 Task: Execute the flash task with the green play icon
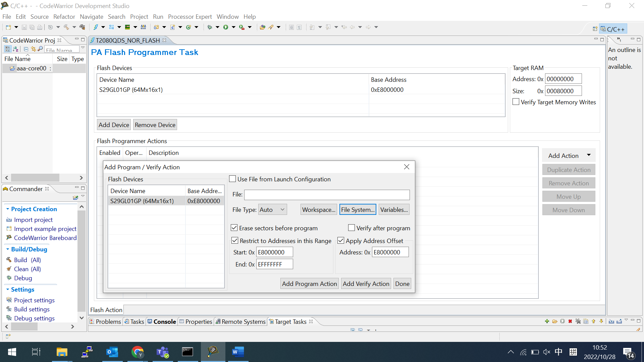coord(563,321)
